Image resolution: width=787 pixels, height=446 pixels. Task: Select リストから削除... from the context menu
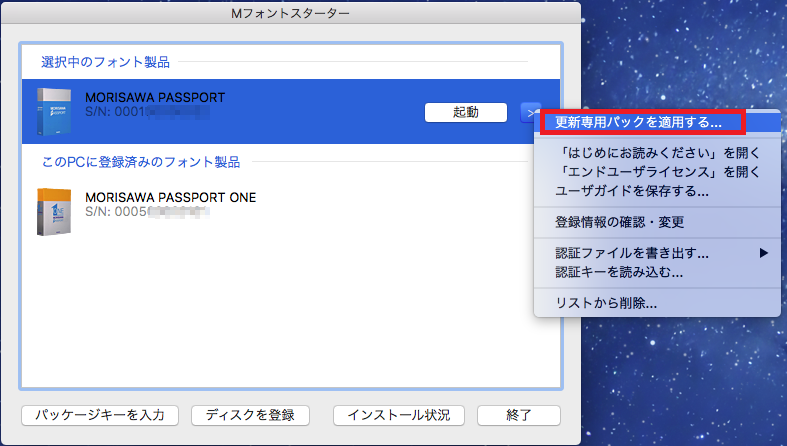(606, 302)
